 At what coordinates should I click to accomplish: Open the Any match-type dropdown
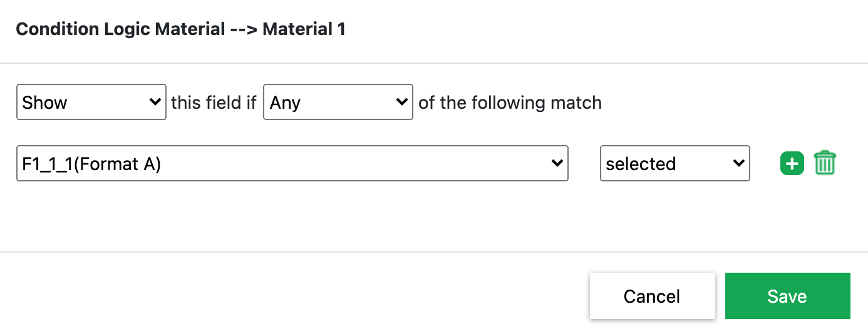[x=338, y=102]
